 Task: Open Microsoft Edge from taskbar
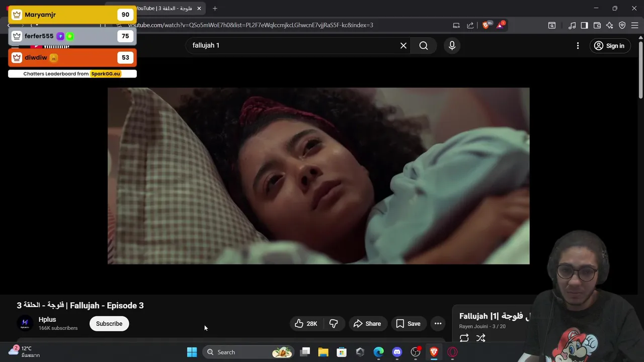(378, 352)
